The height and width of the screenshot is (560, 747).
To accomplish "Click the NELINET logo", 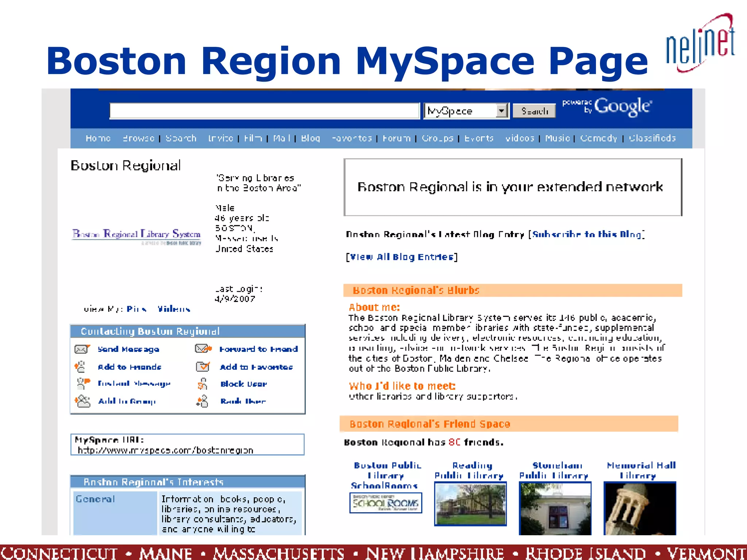I will [700, 44].
